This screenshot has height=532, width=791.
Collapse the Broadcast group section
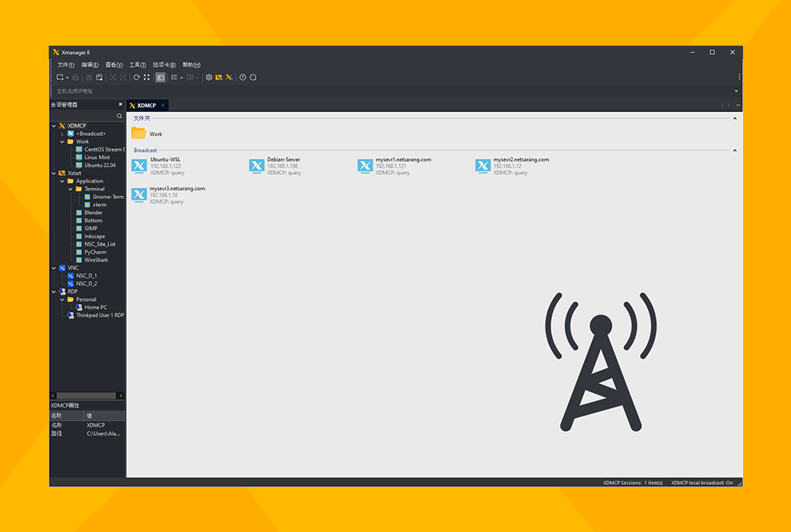735,150
